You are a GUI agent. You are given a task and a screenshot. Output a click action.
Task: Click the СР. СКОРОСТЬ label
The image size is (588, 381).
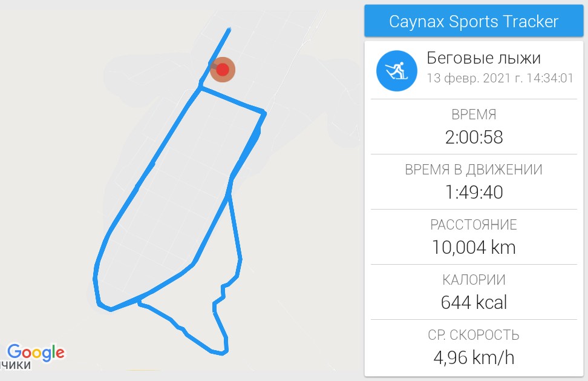pyautogui.click(x=474, y=335)
